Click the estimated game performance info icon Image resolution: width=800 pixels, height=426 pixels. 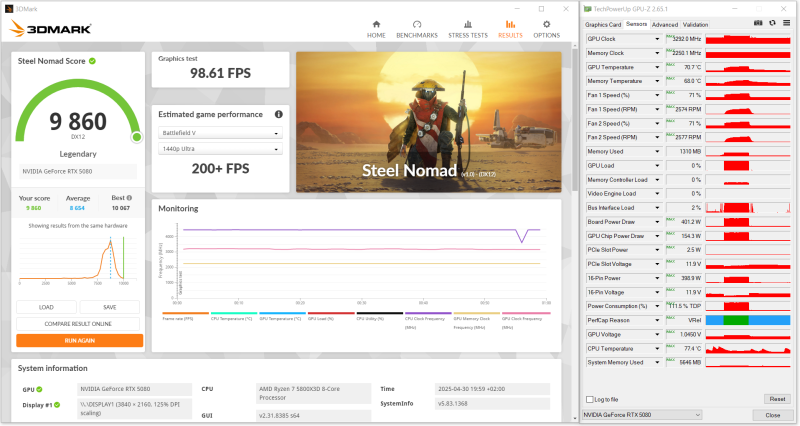(279, 114)
